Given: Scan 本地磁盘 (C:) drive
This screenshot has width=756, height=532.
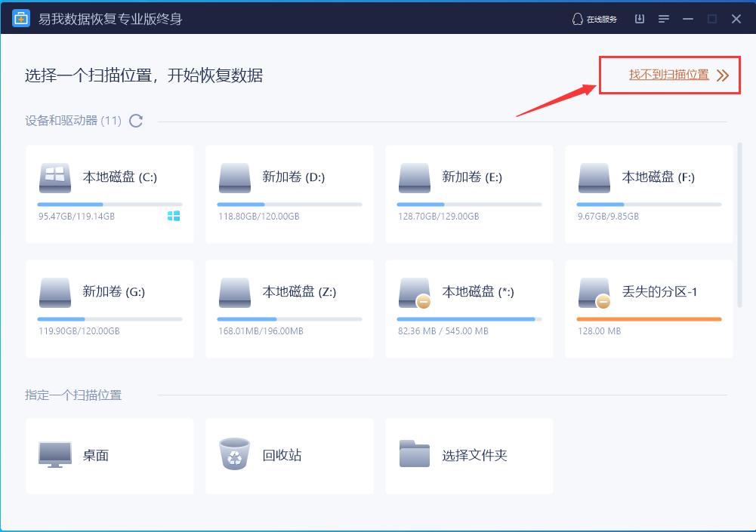Looking at the screenshot, I should coord(109,193).
